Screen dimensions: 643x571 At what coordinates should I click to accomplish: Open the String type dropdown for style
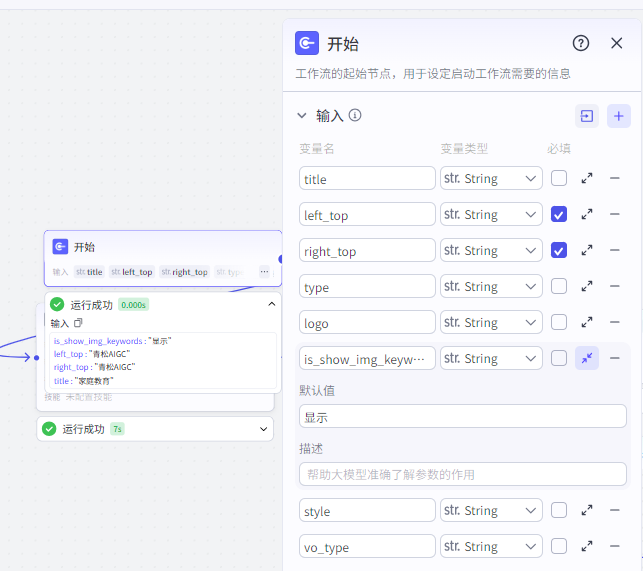coord(491,510)
